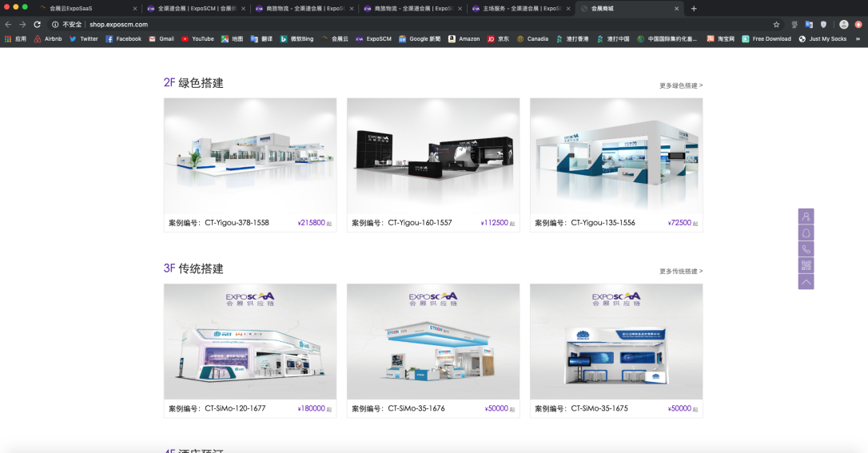
Task: Click case number CT-Yigou-160-1557 text
Action: click(x=420, y=223)
